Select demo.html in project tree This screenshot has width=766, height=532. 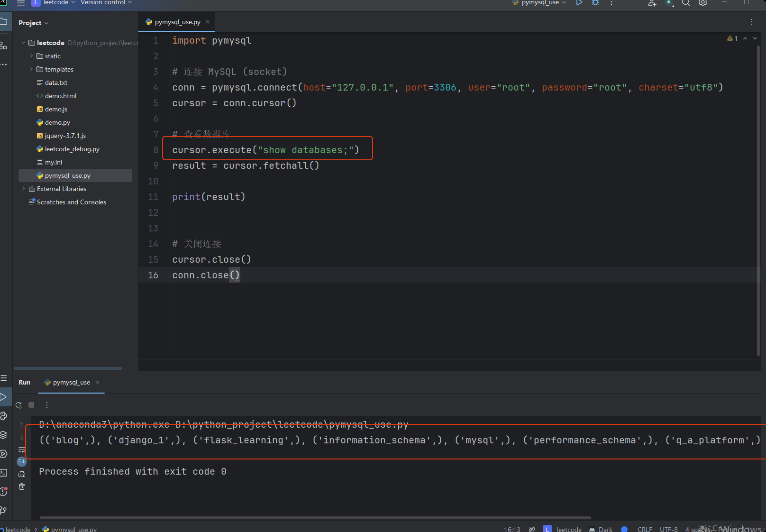61,96
